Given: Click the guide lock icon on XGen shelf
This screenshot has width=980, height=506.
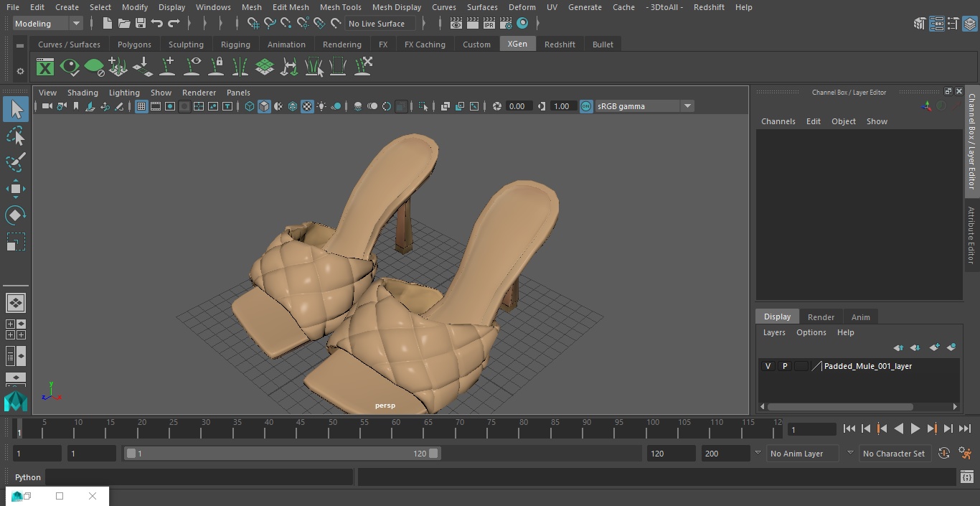Looking at the screenshot, I should pos(216,67).
